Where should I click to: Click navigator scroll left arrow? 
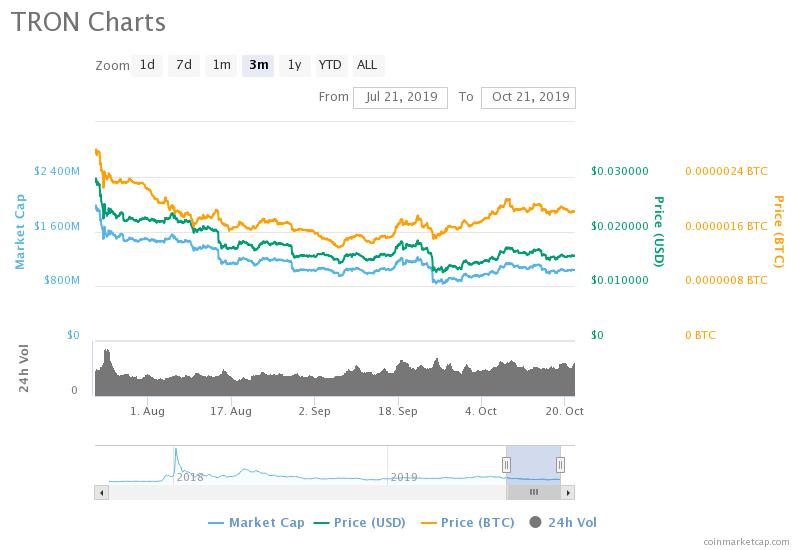[102, 492]
